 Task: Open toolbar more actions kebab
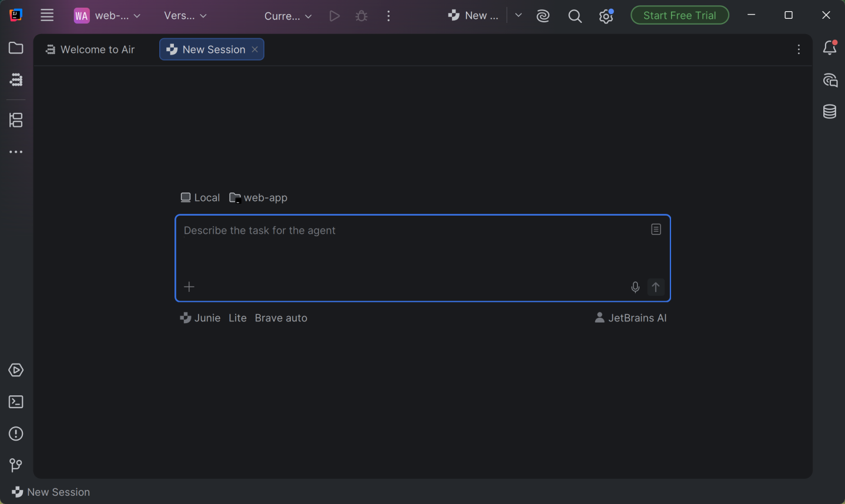point(388,16)
